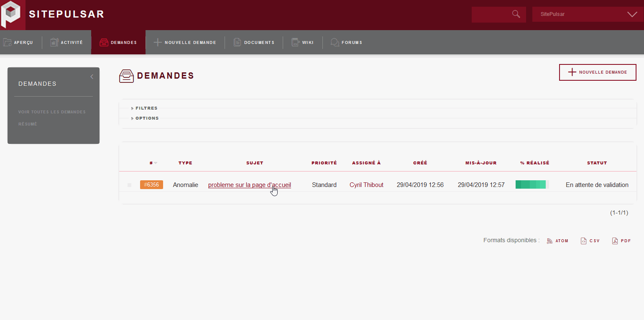Open 'probleme sur la page d'accueil' issue
Viewport: 644px width, 320px height.
[250, 185]
